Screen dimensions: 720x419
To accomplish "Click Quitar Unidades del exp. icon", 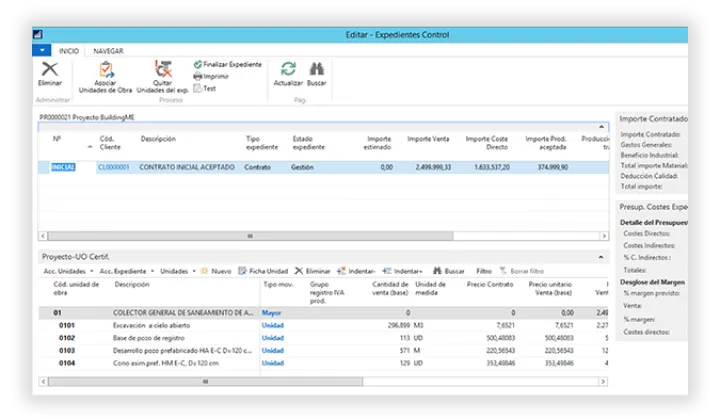I will 162,69.
